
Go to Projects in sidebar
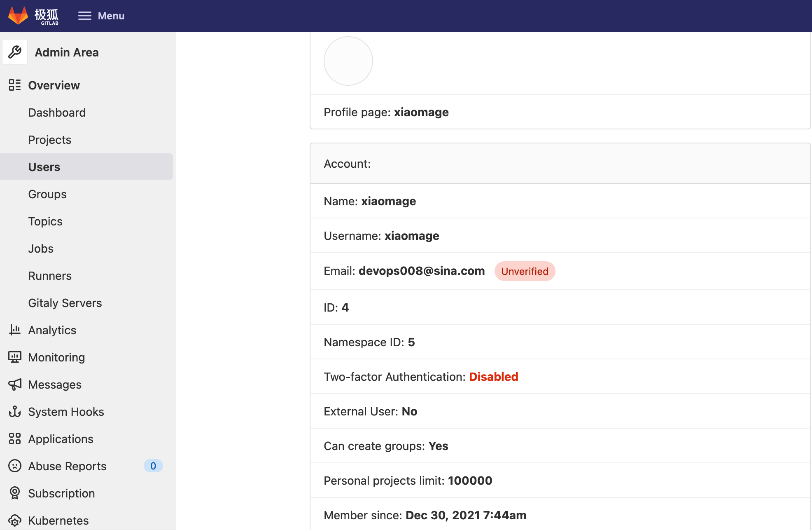pyautogui.click(x=49, y=140)
